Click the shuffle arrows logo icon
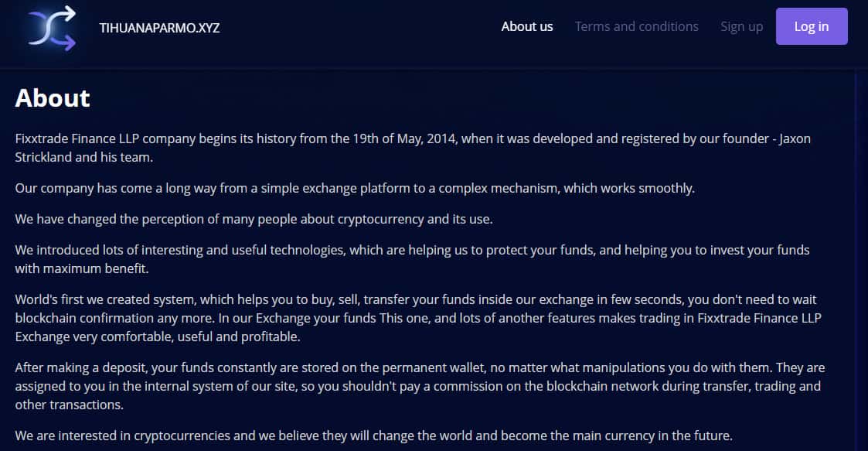 click(x=52, y=27)
